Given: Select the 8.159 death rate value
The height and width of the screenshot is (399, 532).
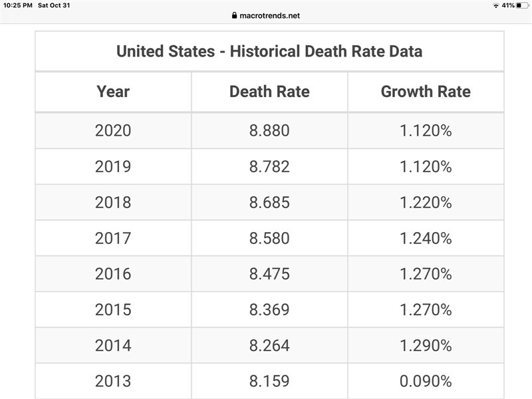Looking at the screenshot, I should point(269,382).
